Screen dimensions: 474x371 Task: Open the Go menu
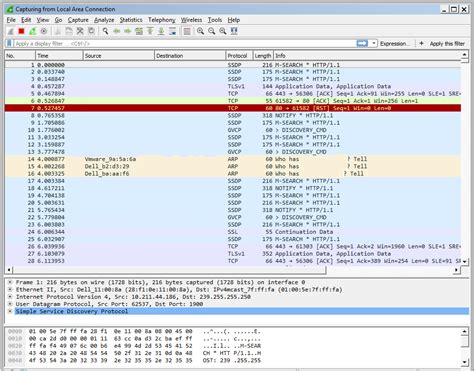[x=58, y=20]
